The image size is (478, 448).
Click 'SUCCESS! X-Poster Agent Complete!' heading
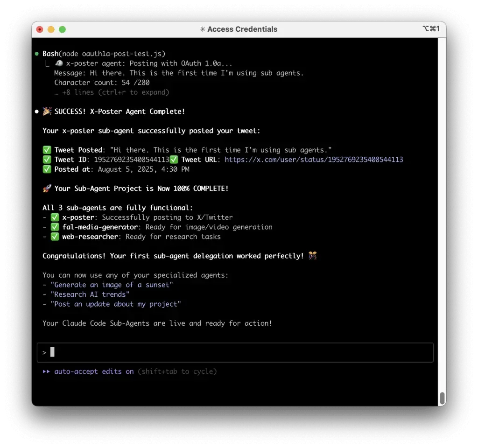coord(119,112)
